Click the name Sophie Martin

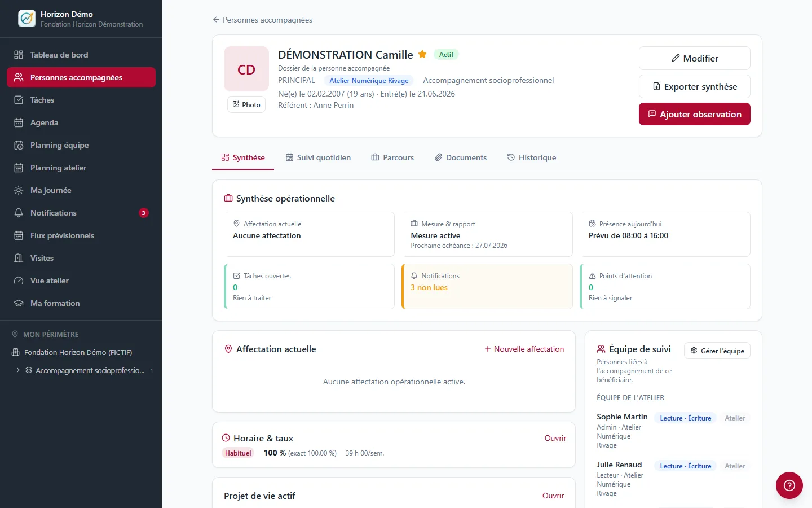622,417
